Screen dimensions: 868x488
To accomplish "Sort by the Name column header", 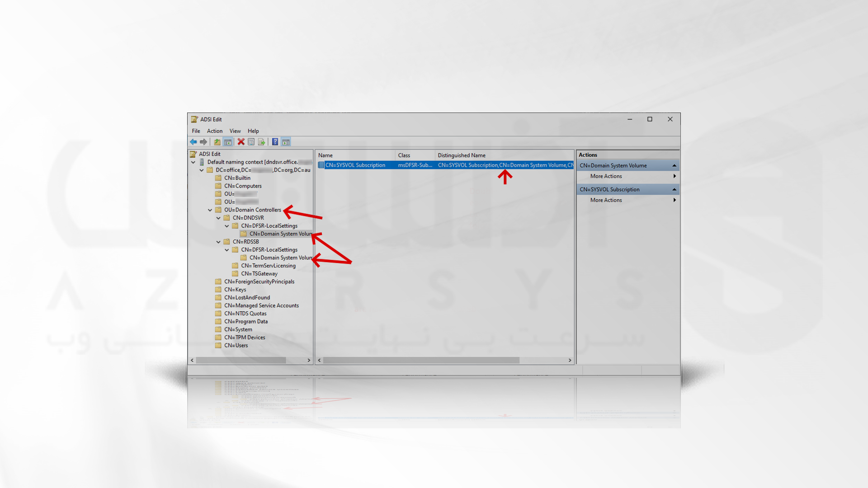I will (355, 155).
